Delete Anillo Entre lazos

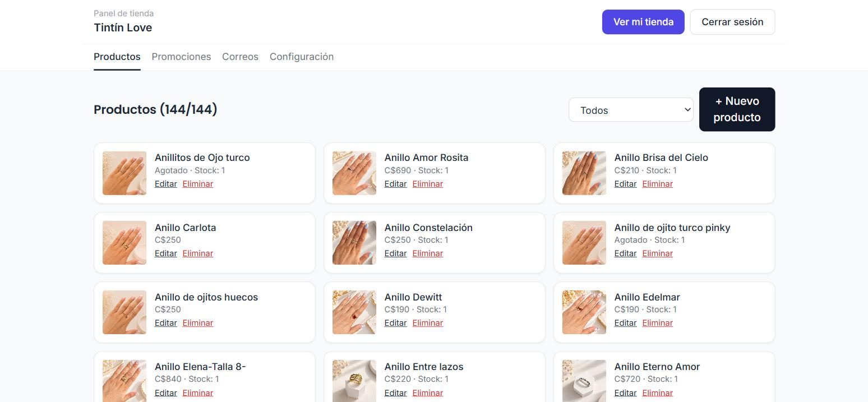click(427, 393)
